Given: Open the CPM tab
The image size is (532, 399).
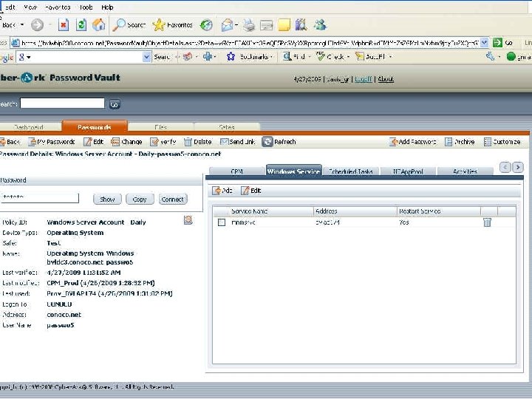Looking at the screenshot, I should [x=237, y=171].
